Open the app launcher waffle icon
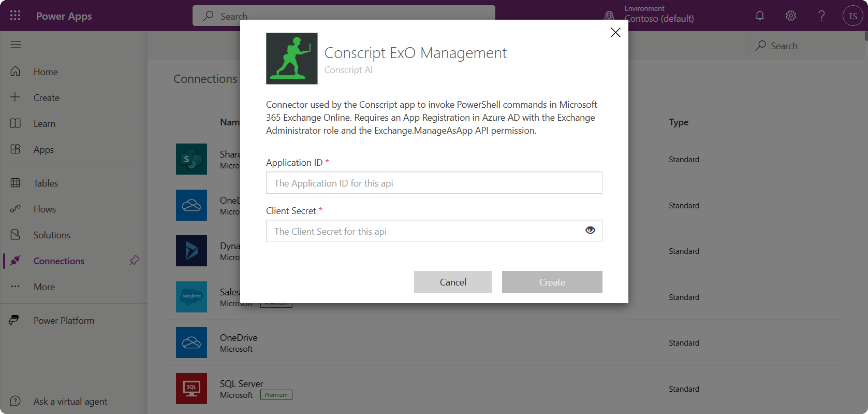The height and width of the screenshot is (414, 868). click(x=16, y=16)
